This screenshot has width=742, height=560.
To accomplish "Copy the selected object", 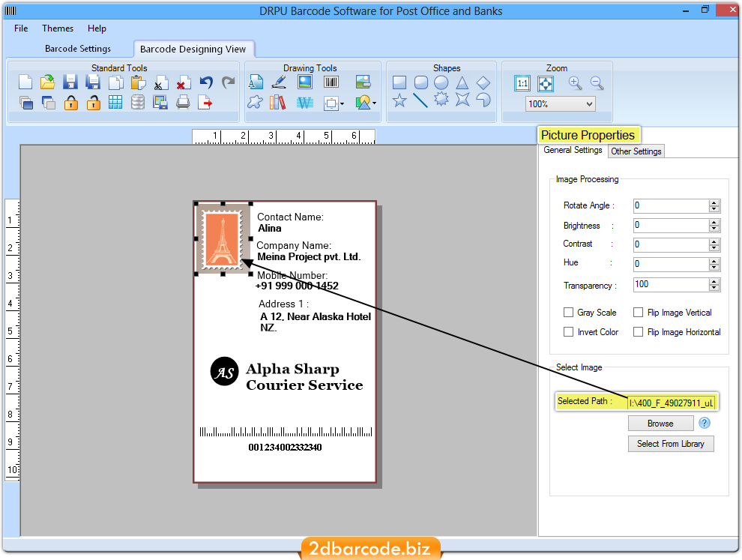I will pyautogui.click(x=116, y=82).
